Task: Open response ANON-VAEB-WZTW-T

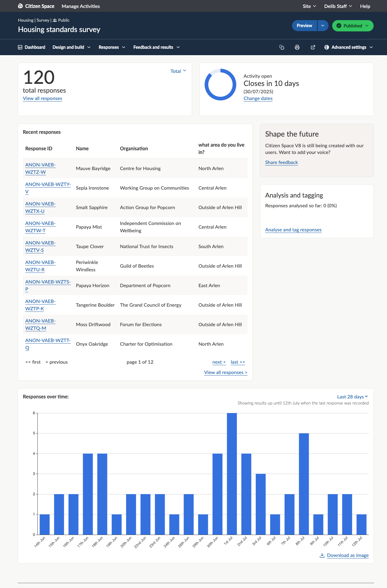Action: tap(40, 227)
